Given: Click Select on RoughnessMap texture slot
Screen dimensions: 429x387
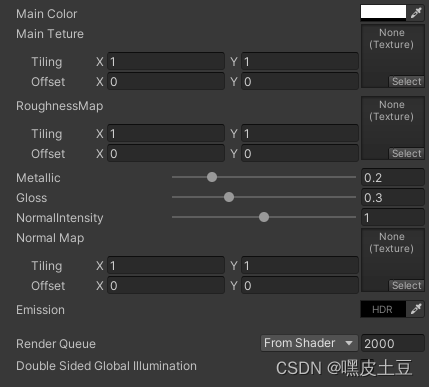Looking at the screenshot, I should pyautogui.click(x=406, y=153).
